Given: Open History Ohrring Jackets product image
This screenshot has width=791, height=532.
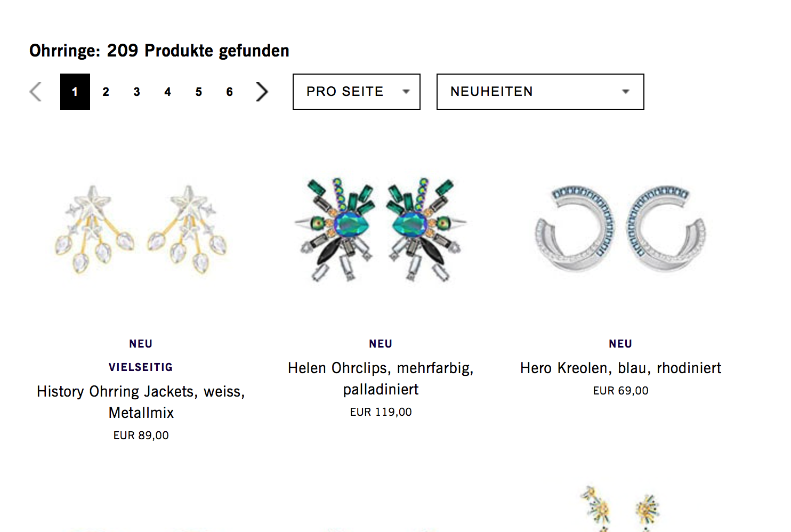Looking at the screenshot, I should pos(141,229).
